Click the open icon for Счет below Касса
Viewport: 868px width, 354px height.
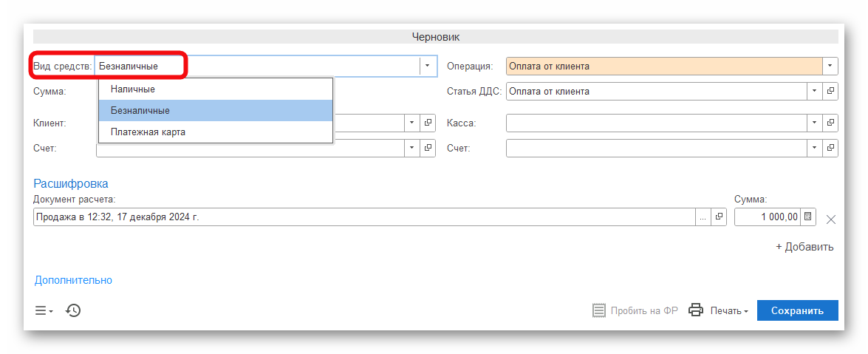click(831, 149)
